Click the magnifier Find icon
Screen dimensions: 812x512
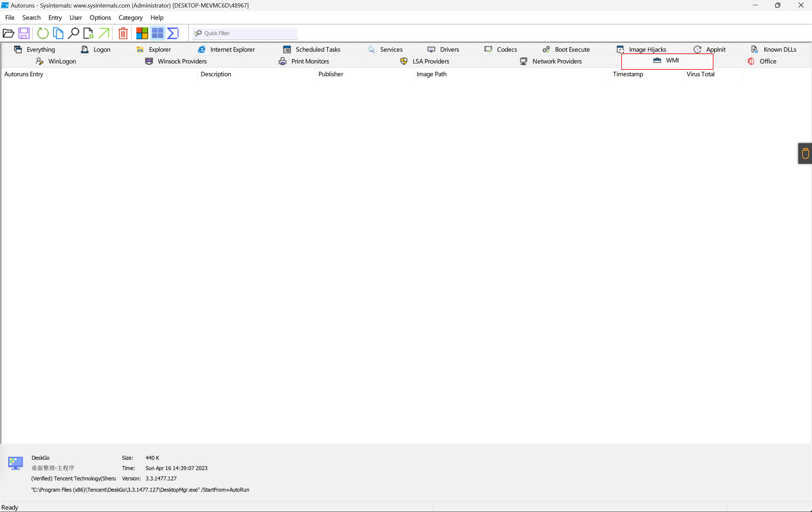click(x=73, y=33)
